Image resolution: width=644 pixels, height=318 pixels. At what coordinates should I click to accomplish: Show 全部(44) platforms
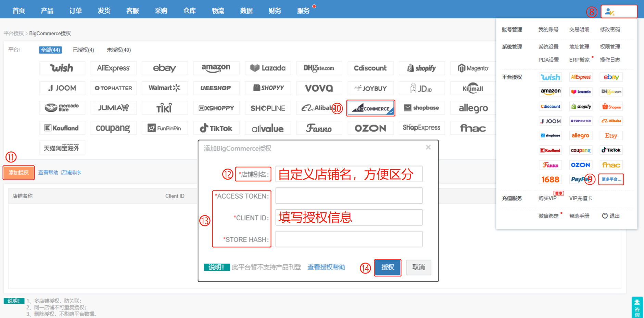point(51,50)
